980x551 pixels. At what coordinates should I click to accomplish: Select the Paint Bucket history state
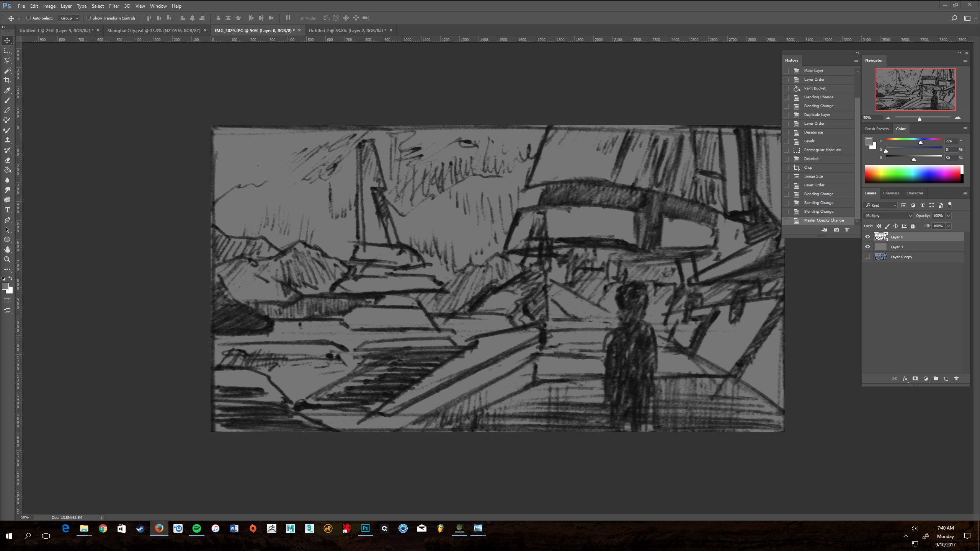pos(819,88)
